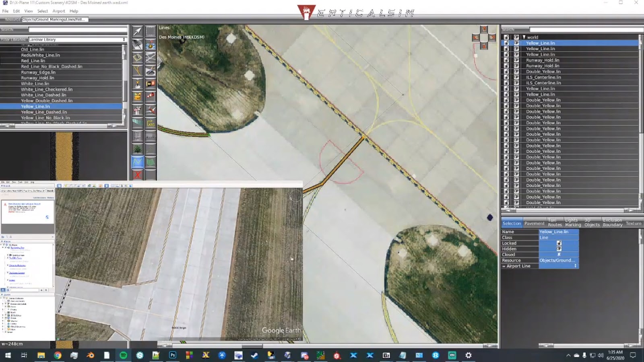The height and width of the screenshot is (362, 644).
Task: Select Runway_Edge.lin in the library list
Action: click(x=61, y=72)
